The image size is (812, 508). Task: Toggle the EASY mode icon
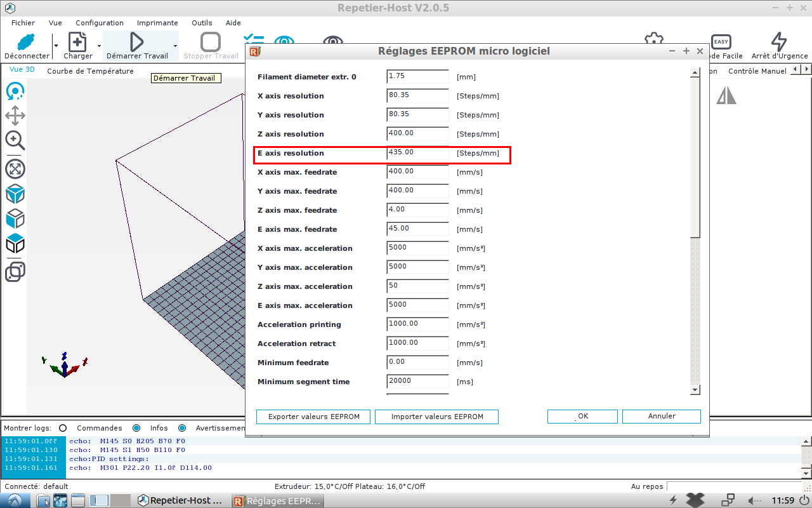pos(721,42)
